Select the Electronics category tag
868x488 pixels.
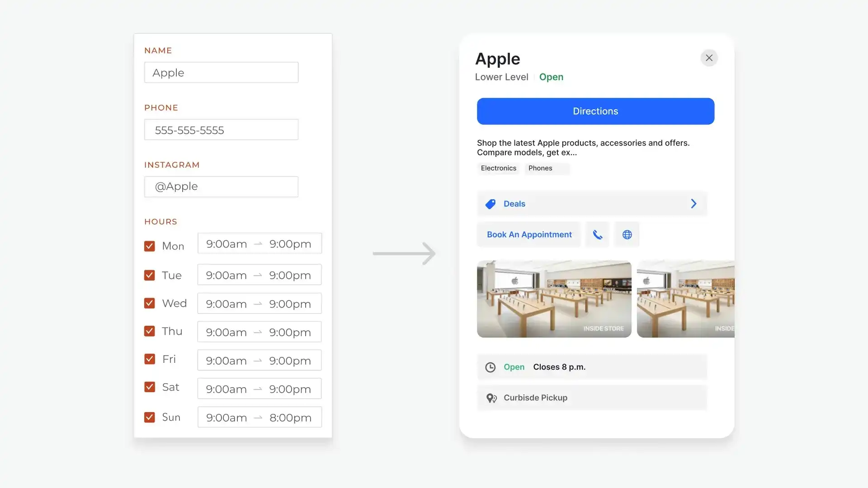coord(498,168)
